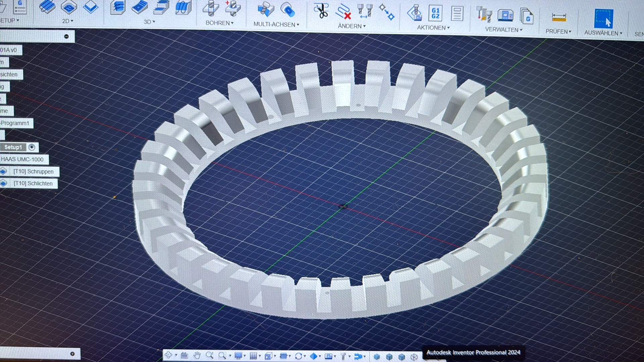The height and width of the screenshot is (362, 644).
Task: Open the 2D dropdown menu
Action: (x=68, y=21)
